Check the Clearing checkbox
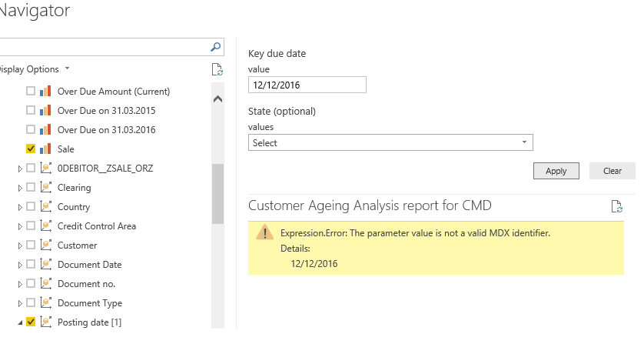 pyautogui.click(x=31, y=187)
